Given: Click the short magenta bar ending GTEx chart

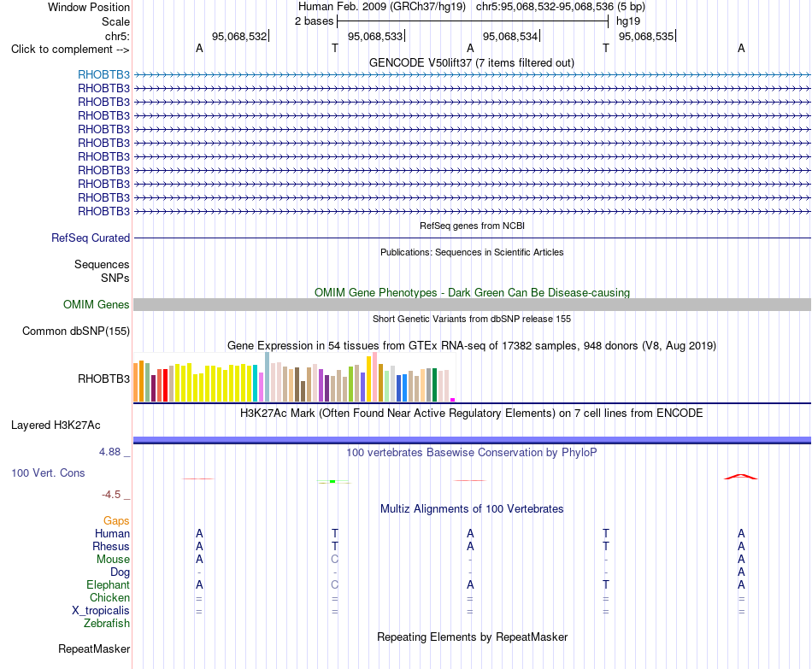Looking at the screenshot, I should (x=453, y=400).
